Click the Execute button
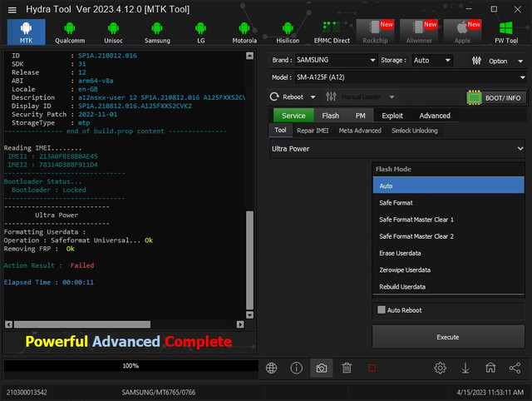The width and height of the screenshot is (532, 401). 448,337
